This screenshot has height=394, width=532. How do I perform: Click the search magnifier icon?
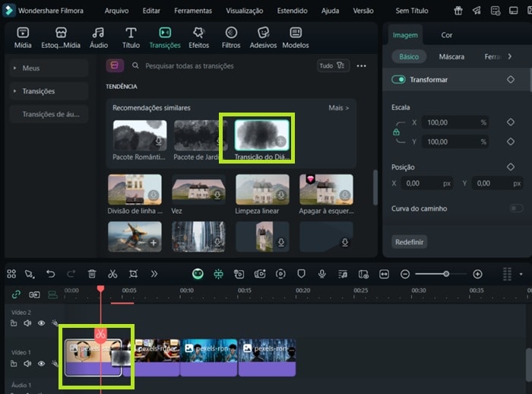[x=135, y=65]
